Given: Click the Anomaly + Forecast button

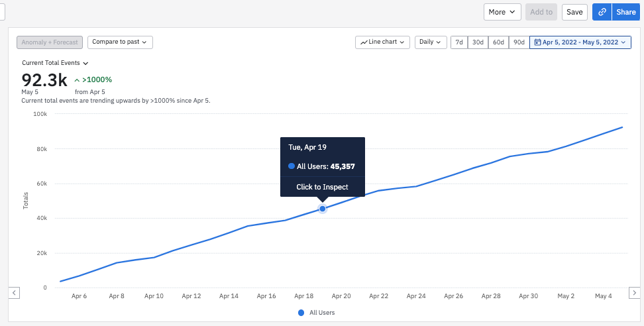Looking at the screenshot, I should (x=50, y=42).
